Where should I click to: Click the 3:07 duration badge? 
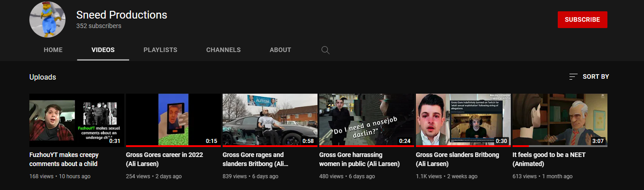(598, 141)
